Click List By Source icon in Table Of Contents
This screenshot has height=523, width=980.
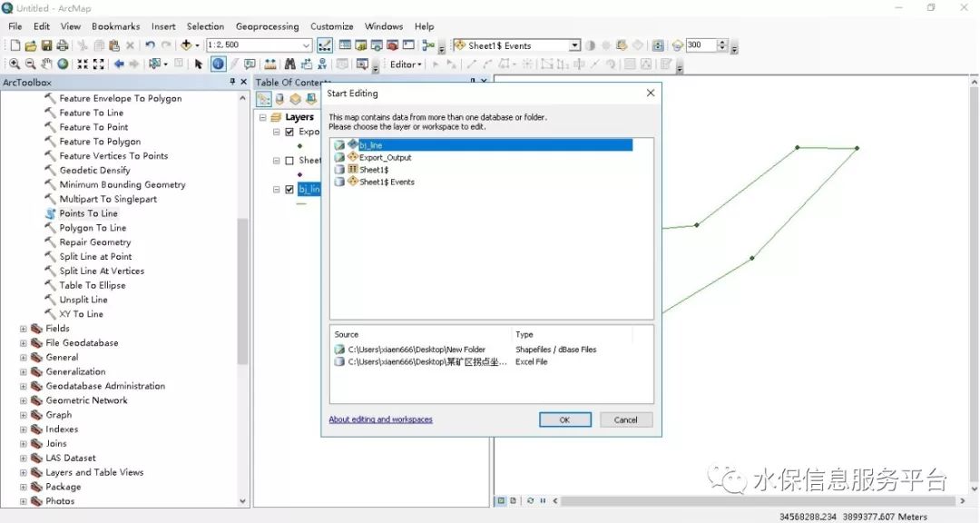279,99
